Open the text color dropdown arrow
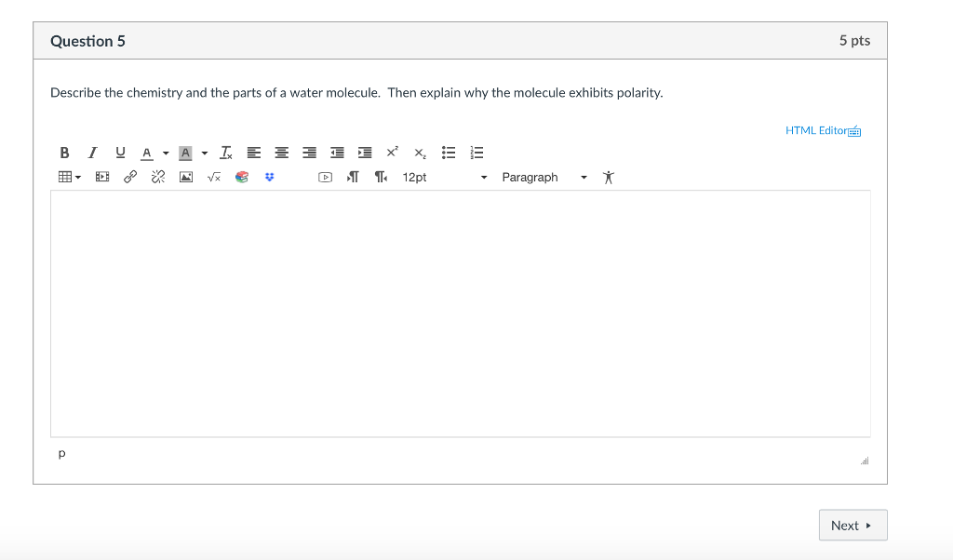This screenshot has height=560, width=953. [166, 153]
